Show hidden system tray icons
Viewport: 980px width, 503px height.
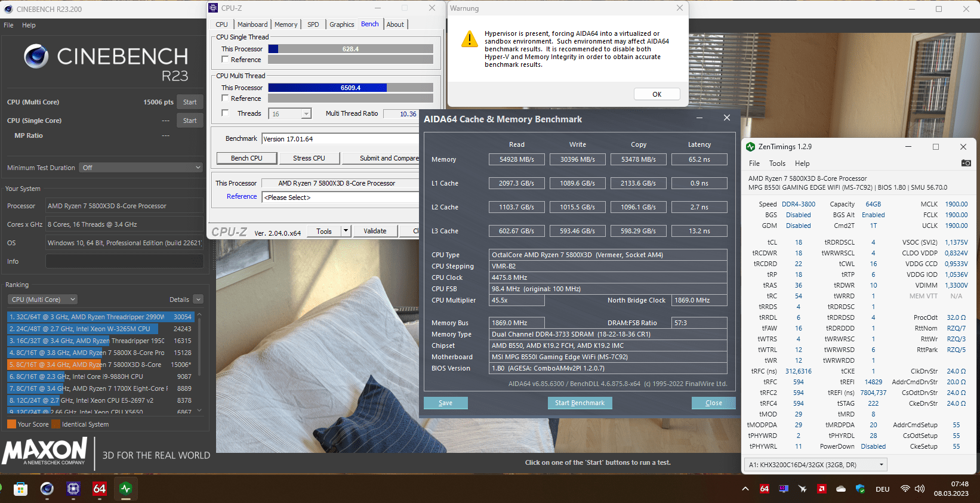pos(745,489)
